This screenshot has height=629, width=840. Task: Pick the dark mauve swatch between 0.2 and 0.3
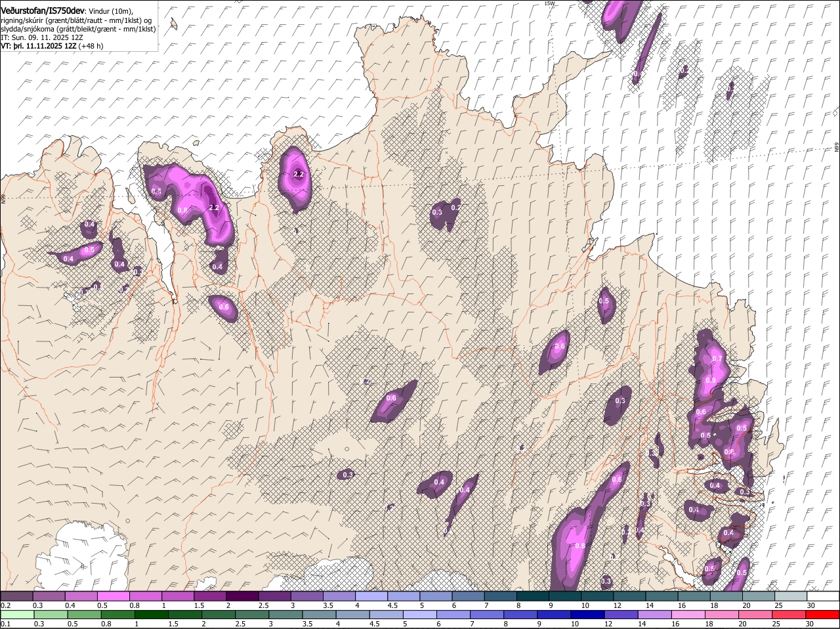point(16,596)
